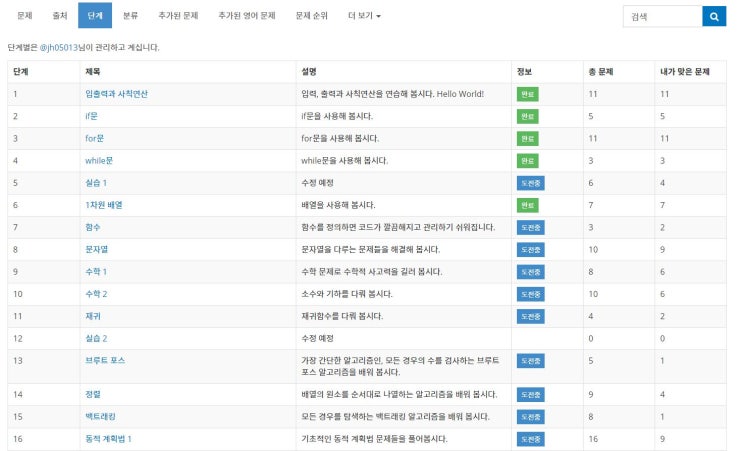
Task: Open the 동적 계획법 1 step link
Action: tap(109, 439)
